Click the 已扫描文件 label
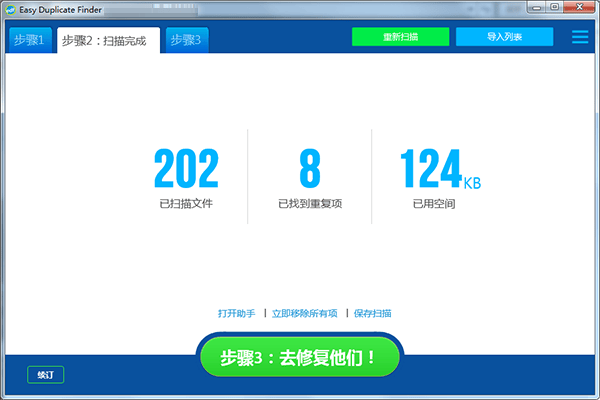 pos(186,204)
